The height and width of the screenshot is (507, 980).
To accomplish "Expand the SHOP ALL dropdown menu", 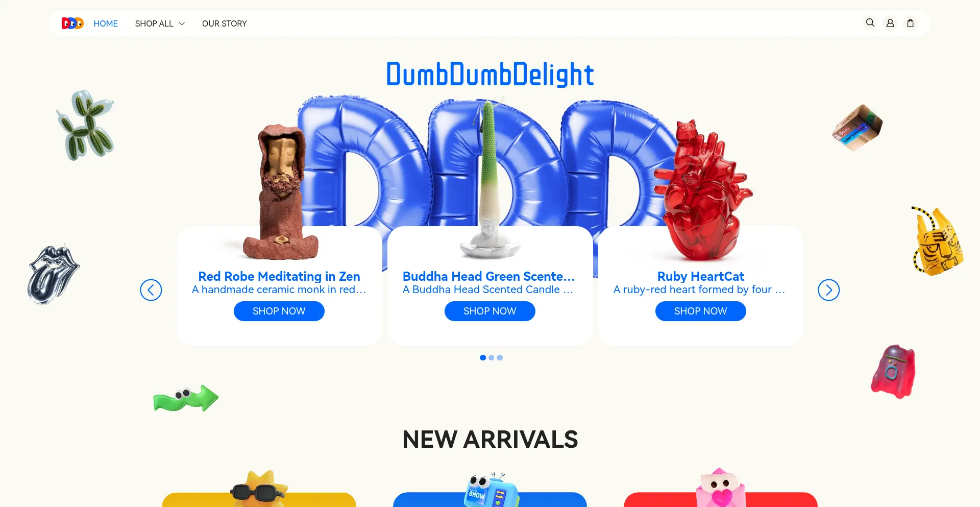I will [160, 23].
